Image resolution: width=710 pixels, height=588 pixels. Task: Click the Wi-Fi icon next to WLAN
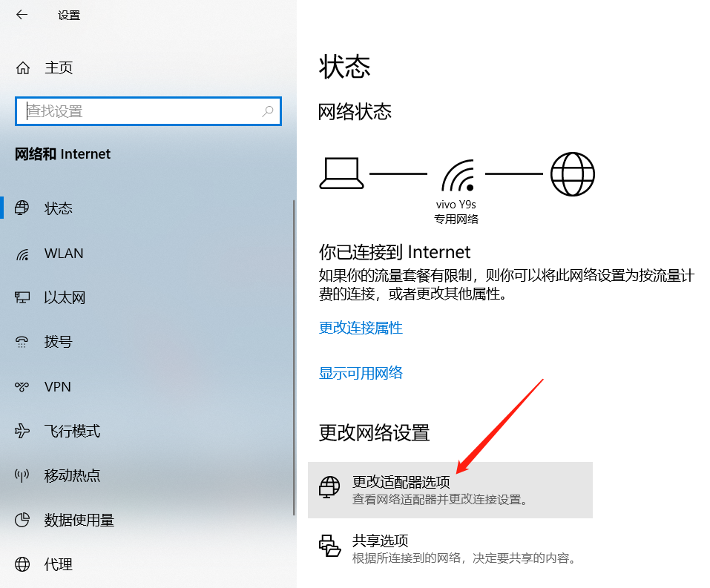(22, 254)
